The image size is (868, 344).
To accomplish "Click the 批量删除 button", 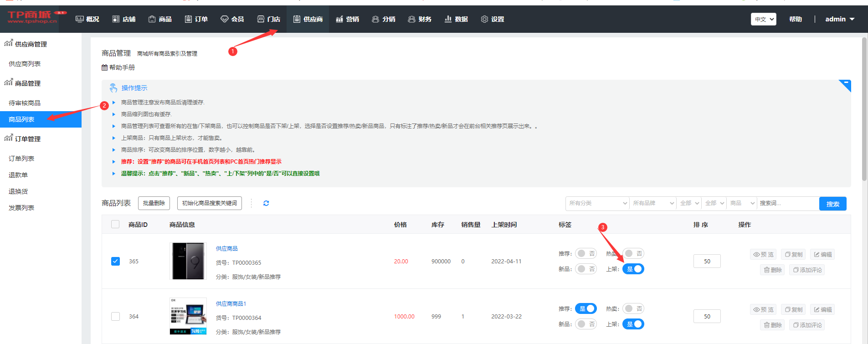I will click(x=154, y=203).
